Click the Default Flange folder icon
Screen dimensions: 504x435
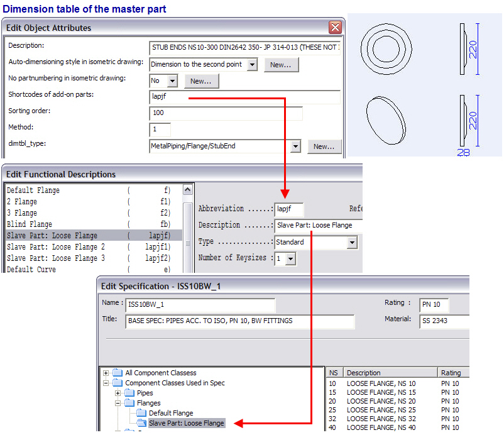coord(141,413)
